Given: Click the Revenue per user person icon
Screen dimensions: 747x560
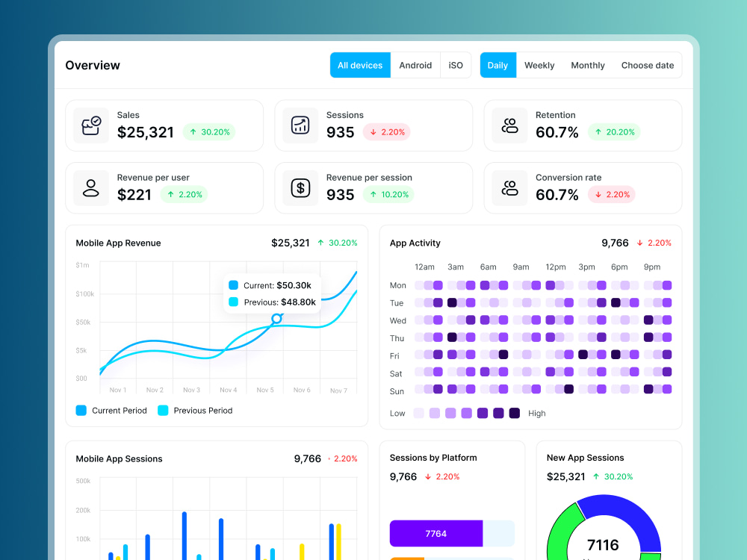Looking at the screenshot, I should coord(91,188).
